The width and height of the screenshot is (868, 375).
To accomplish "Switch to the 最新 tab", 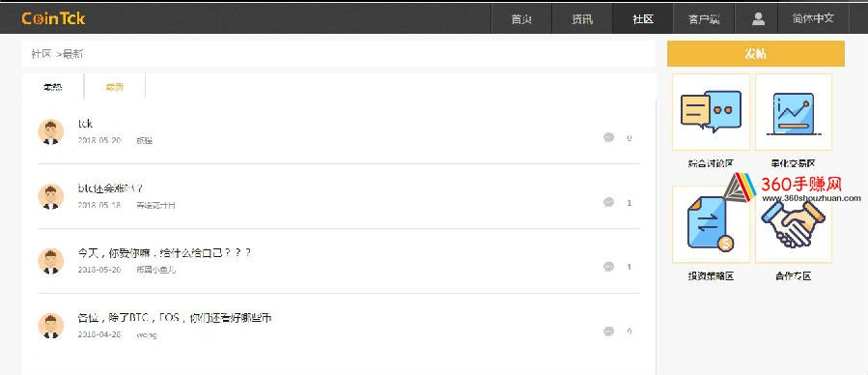I will click(x=115, y=87).
